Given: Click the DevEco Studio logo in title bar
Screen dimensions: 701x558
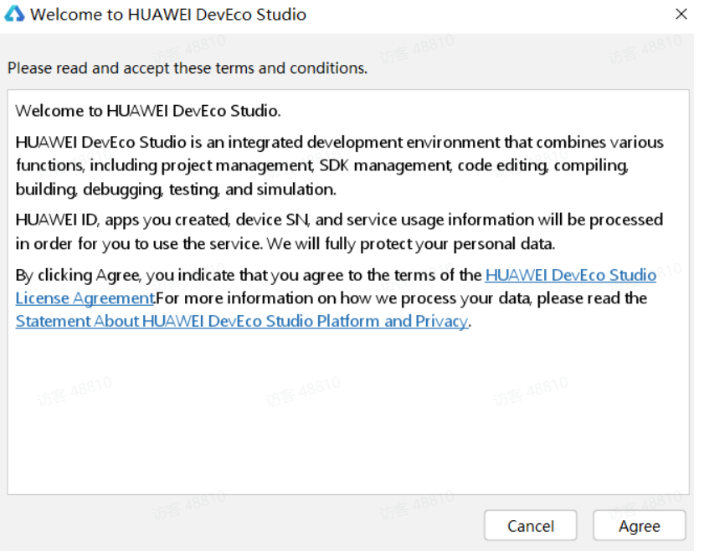Looking at the screenshot, I should coord(15,15).
